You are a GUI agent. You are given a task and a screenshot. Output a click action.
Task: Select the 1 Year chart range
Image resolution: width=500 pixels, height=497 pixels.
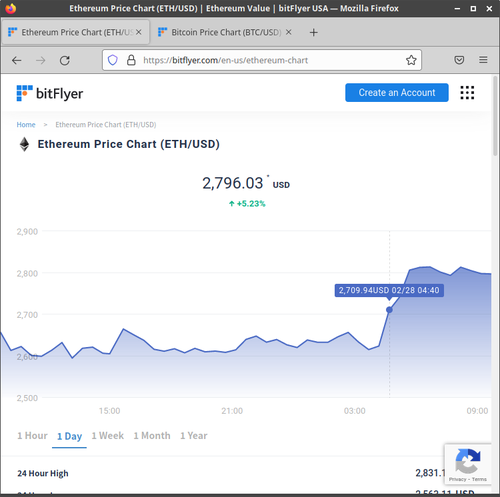pos(194,436)
